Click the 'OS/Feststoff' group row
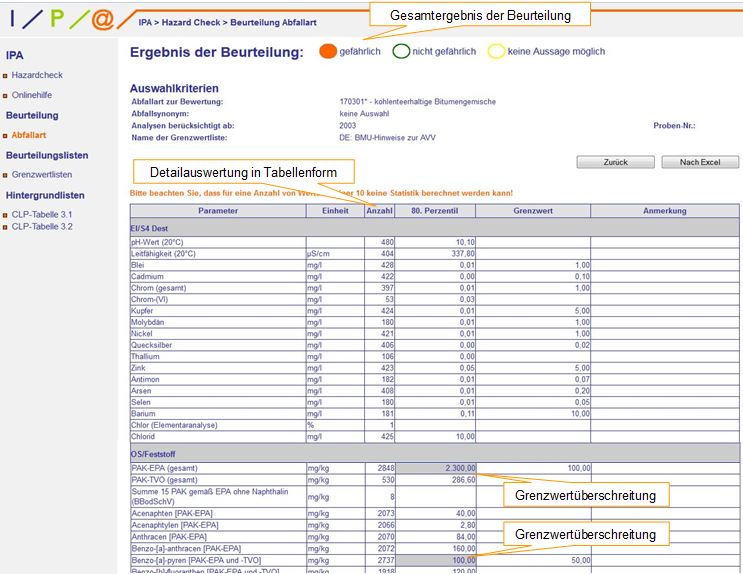Viewport: 743px width, 574px height. [435, 454]
